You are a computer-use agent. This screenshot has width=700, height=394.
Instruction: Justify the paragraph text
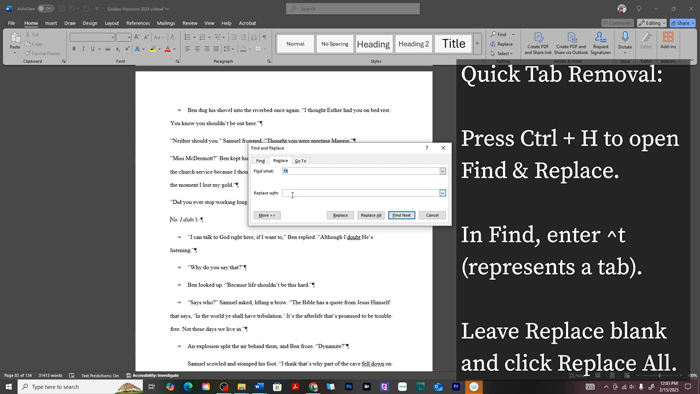pos(216,49)
